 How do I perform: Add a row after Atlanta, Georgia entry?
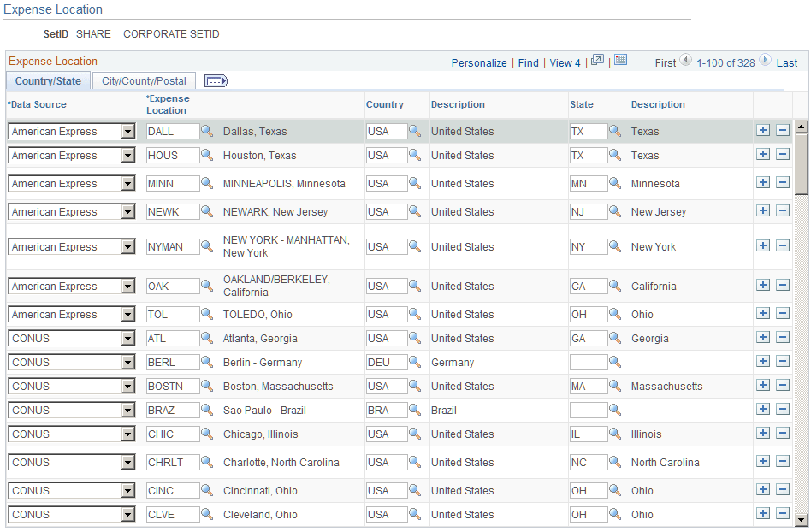tap(762, 338)
